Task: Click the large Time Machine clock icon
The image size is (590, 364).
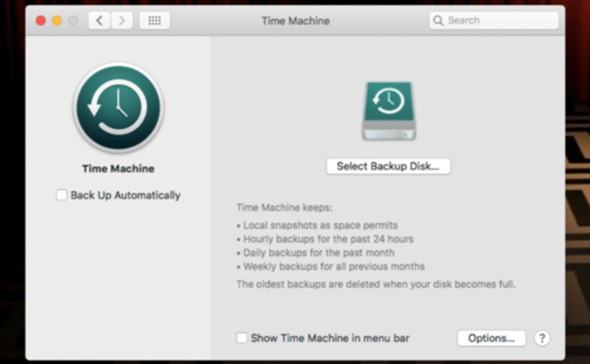Action: 118,108
